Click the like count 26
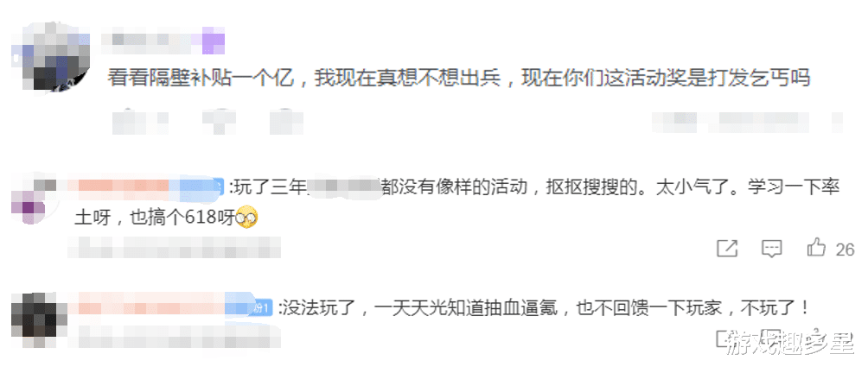Image resolution: width=868 pixels, height=373 pixels. coord(845,250)
